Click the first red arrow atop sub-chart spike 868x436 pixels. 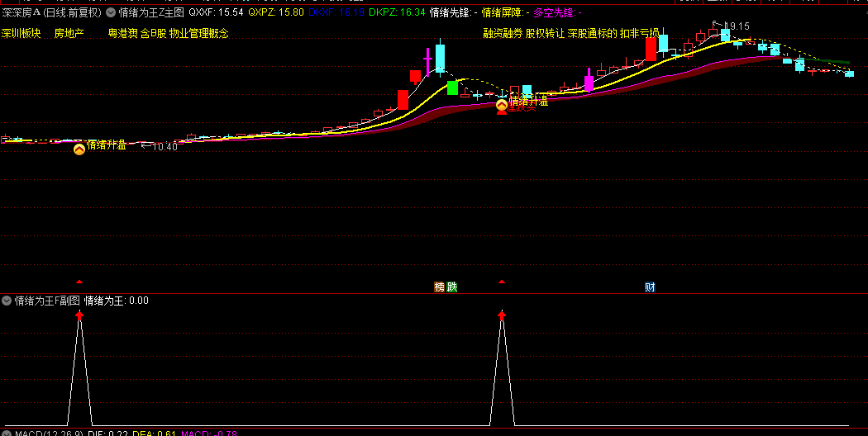(x=79, y=315)
